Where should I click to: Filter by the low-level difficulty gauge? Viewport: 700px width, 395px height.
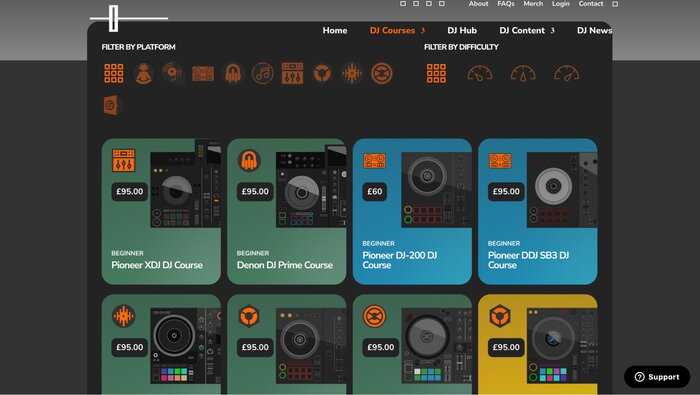[x=480, y=74]
